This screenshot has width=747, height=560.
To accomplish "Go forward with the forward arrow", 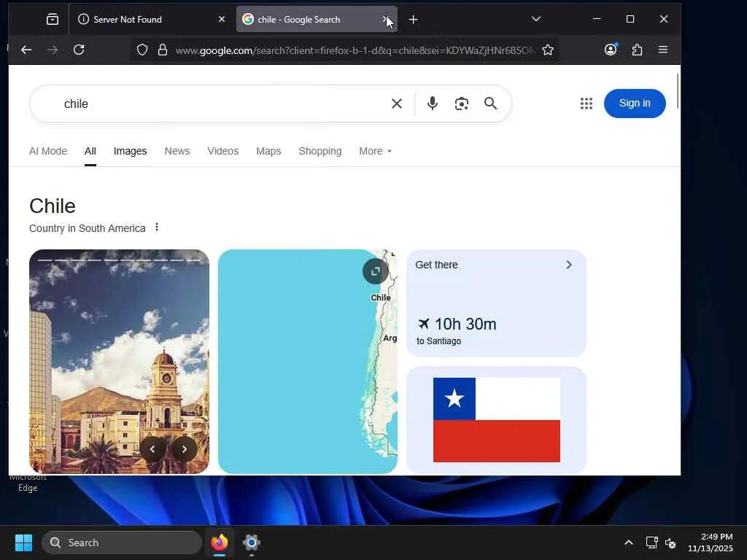I will tap(53, 50).
